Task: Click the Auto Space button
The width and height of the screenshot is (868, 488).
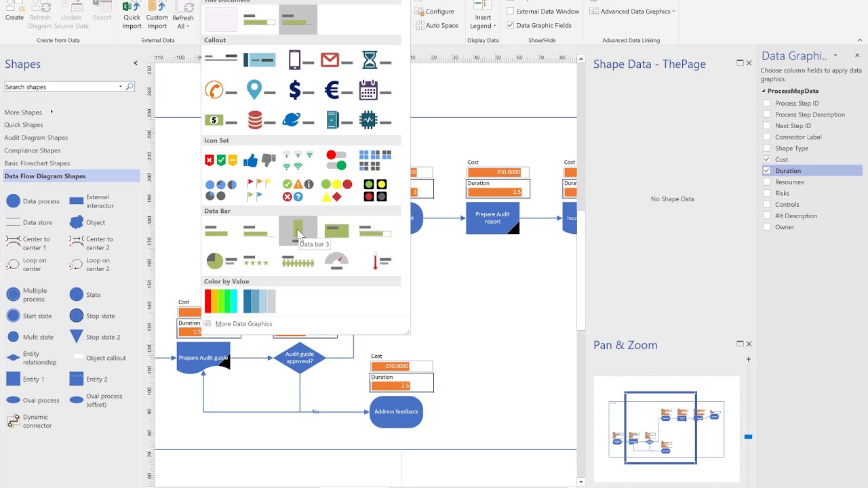Action: (x=435, y=25)
